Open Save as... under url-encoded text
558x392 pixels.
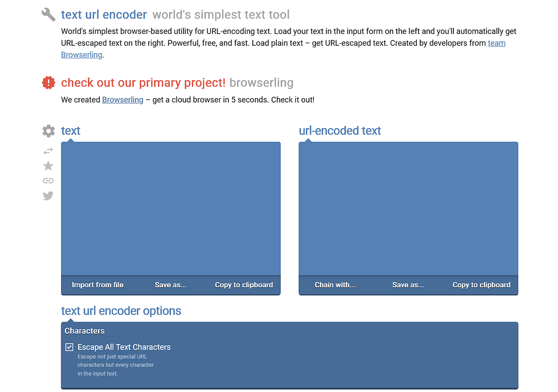tap(408, 285)
